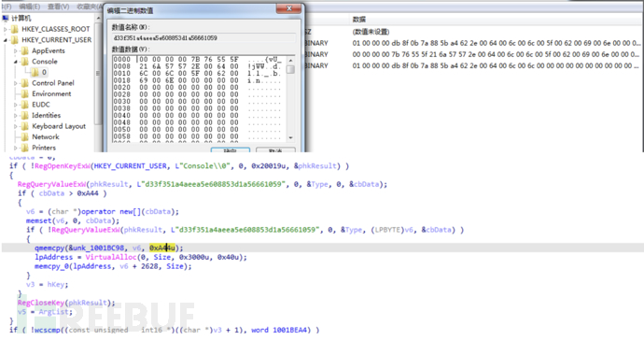Expand the EUDC node
Screen dimensions: 644x340
click(16, 105)
